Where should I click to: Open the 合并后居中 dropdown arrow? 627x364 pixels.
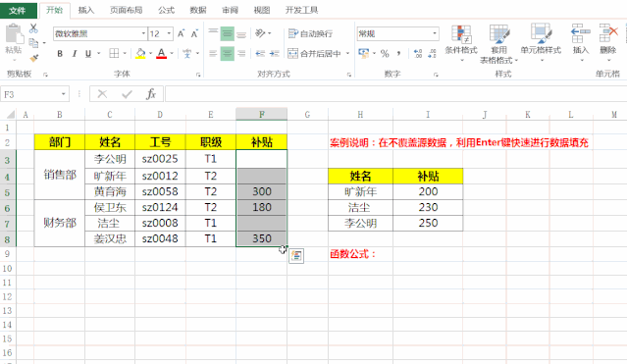347,54
